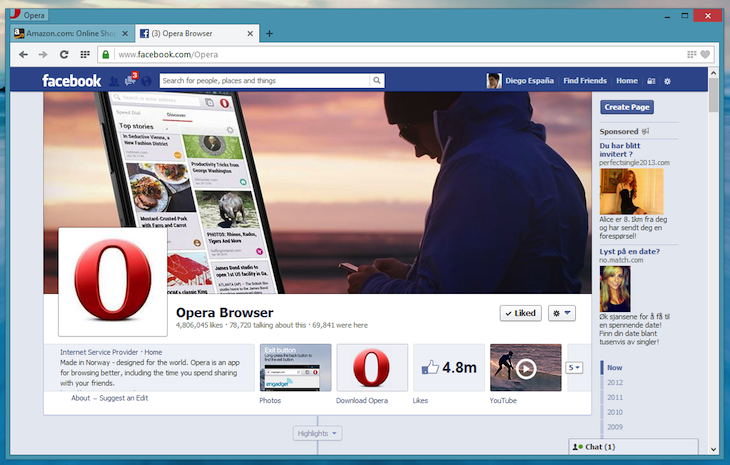The image size is (730, 465).
Task: Jump to 2010 in timeline
Action: 615,412
